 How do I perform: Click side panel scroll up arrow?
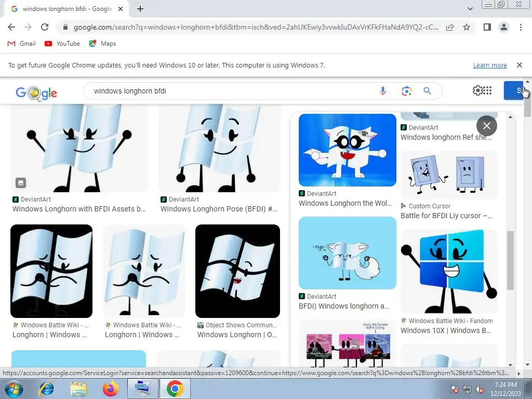coord(510,117)
